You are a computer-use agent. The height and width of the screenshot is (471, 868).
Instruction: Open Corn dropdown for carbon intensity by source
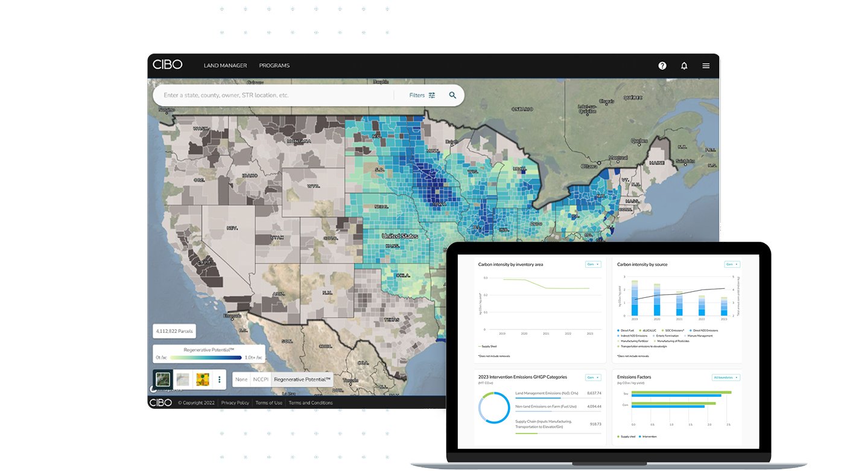(x=732, y=264)
